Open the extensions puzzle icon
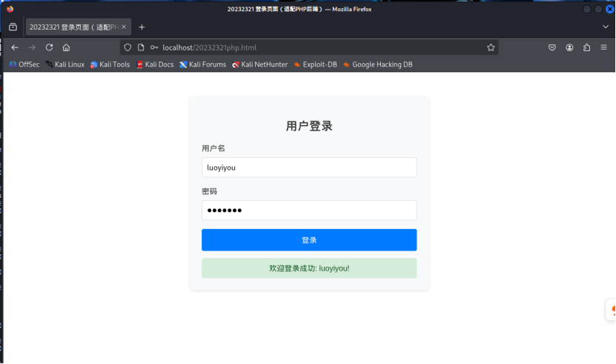This screenshot has width=616, height=364. point(586,47)
